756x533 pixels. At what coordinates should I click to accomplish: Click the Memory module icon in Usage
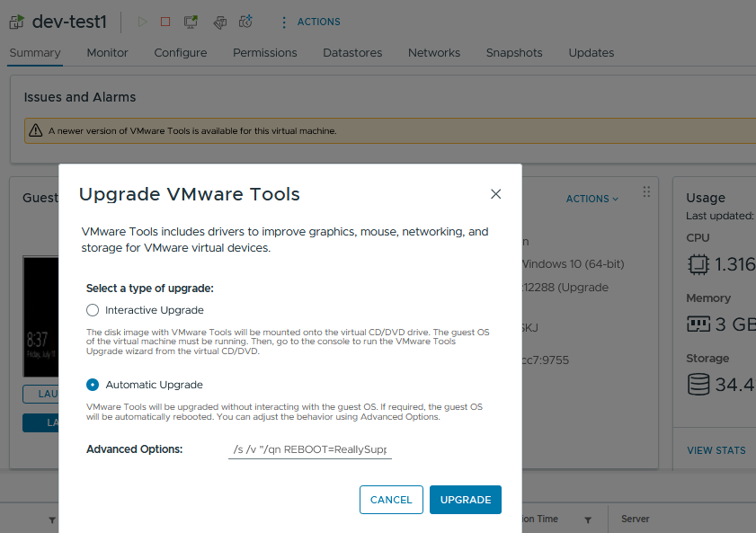(x=698, y=324)
